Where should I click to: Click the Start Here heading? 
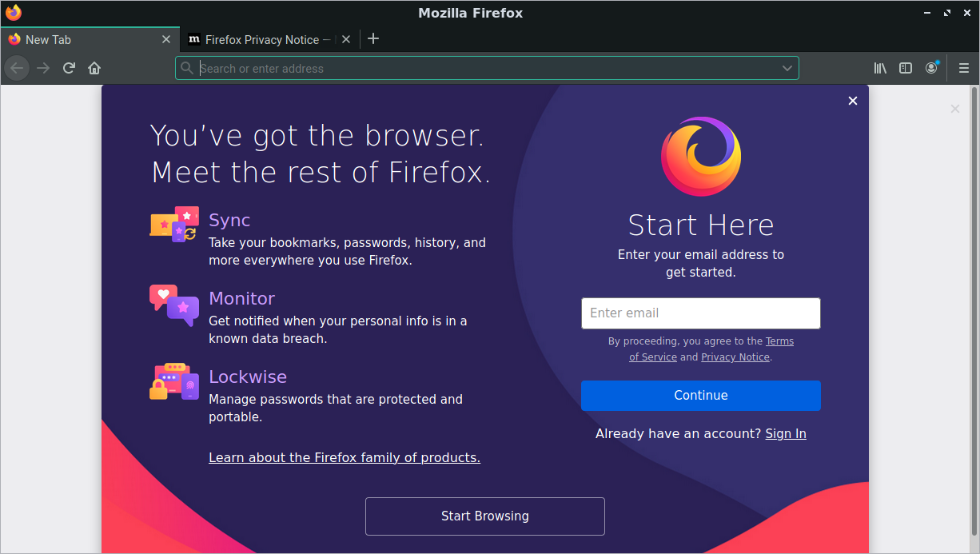[x=701, y=225]
